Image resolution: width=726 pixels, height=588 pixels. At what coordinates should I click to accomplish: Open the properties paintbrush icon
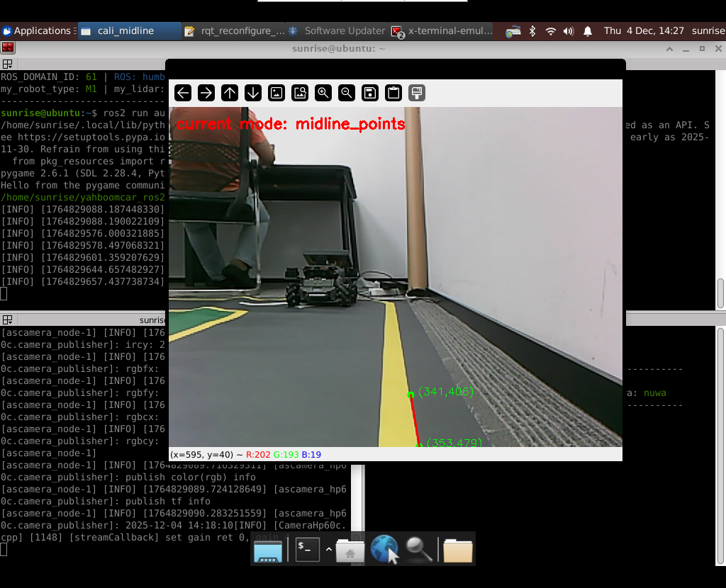tap(417, 93)
